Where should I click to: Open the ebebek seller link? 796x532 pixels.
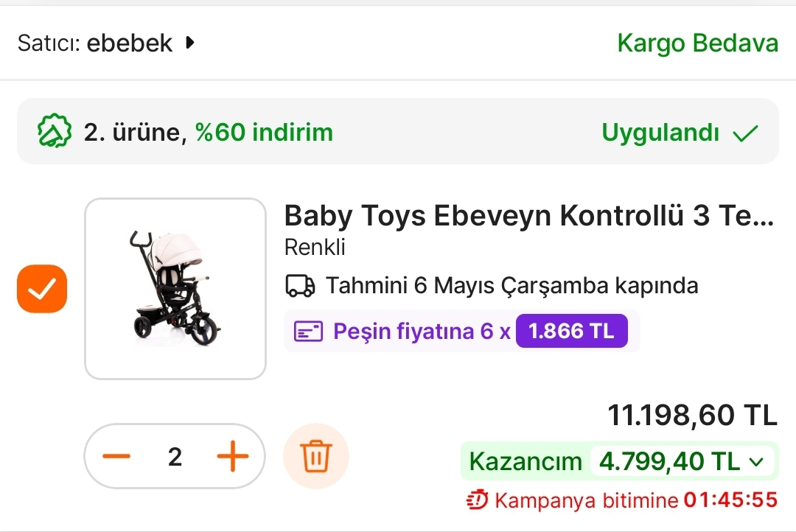click(130, 43)
